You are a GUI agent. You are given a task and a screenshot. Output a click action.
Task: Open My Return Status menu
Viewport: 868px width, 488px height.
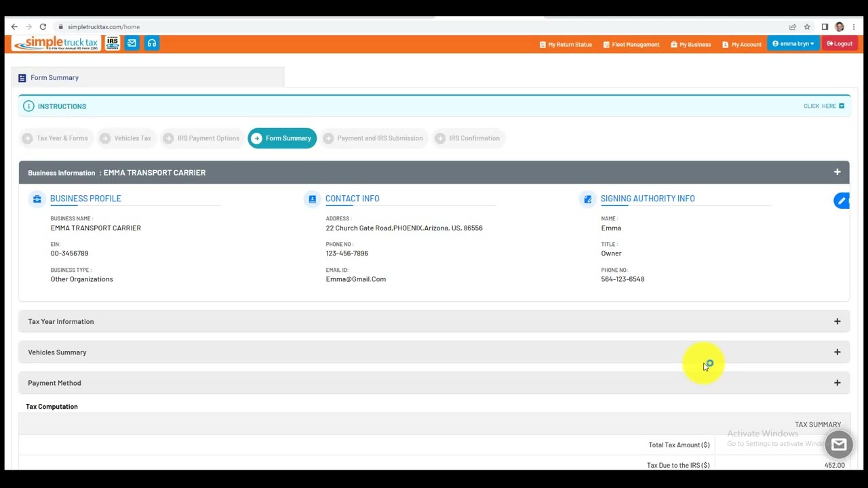tap(566, 44)
